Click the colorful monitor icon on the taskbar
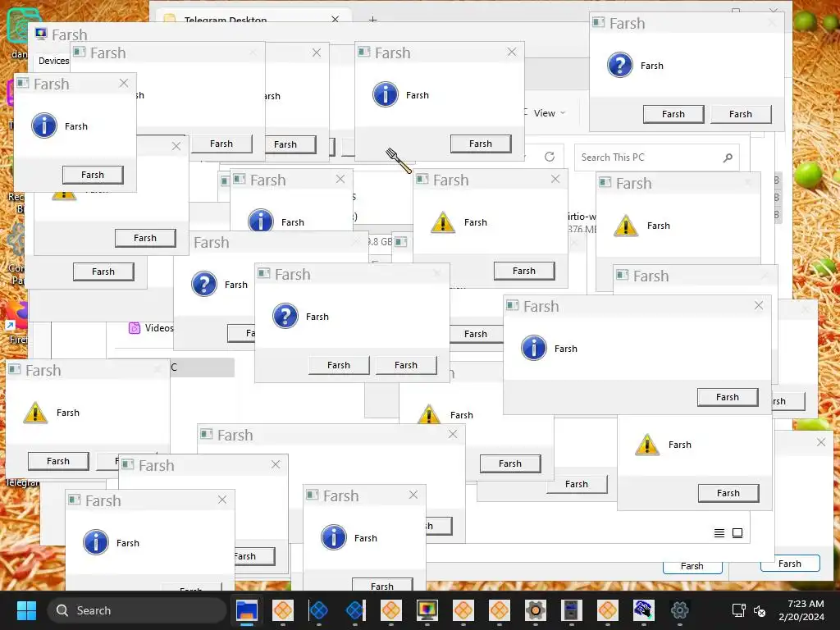 (x=427, y=609)
